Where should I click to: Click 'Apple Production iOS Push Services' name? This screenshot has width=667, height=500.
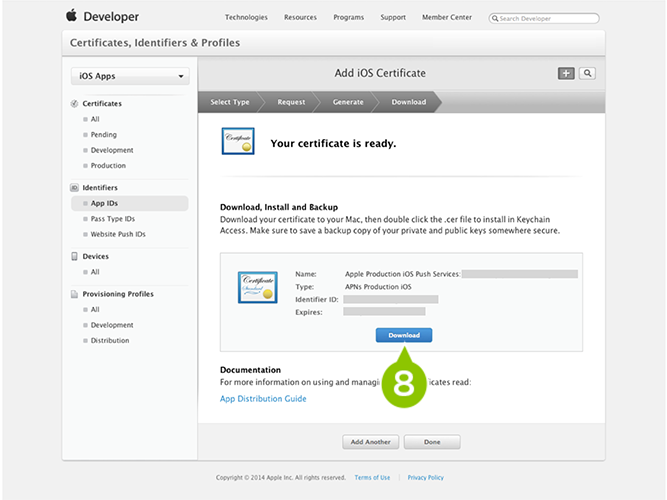[402, 274]
